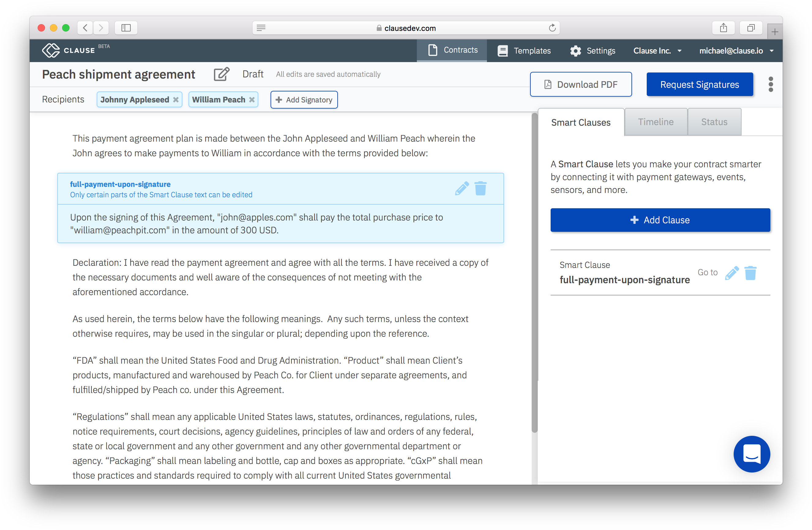
Task: Delete the clause using document trash icon
Action: click(481, 188)
